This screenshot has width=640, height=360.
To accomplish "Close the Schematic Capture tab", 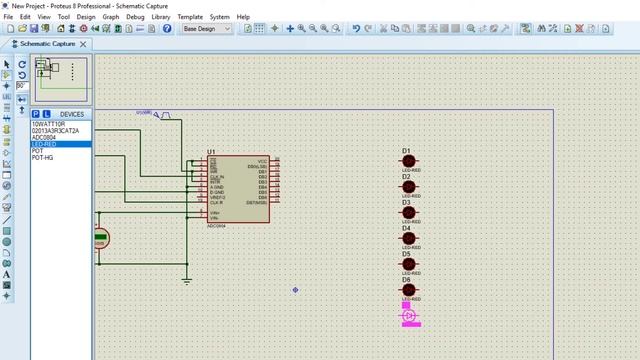I will 83,44.
